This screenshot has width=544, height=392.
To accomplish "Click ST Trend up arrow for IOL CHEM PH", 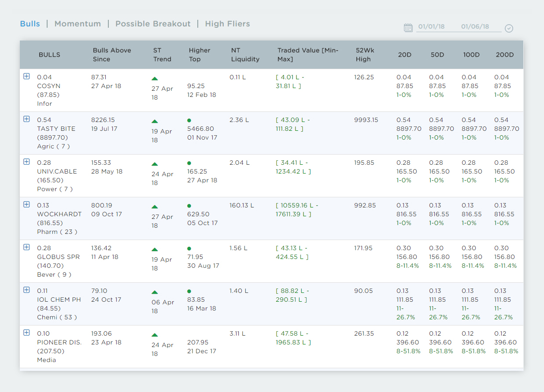I will coord(155,292).
